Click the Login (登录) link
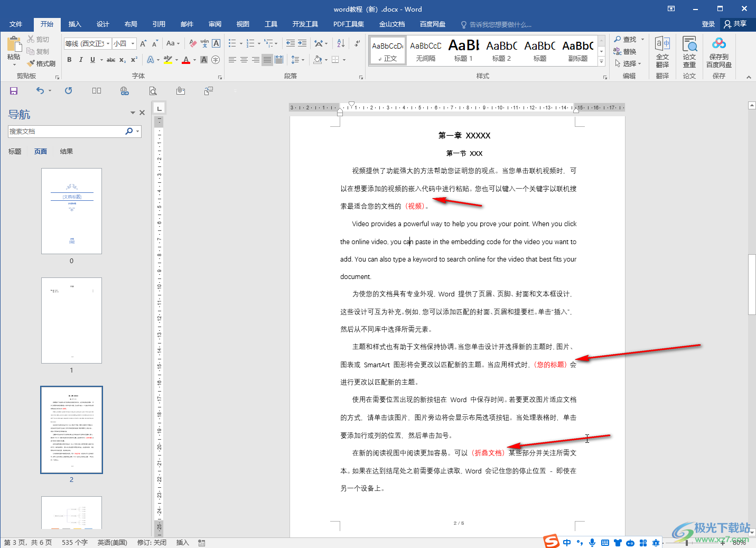The width and height of the screenshot is (756, 548). pos(708,24)
